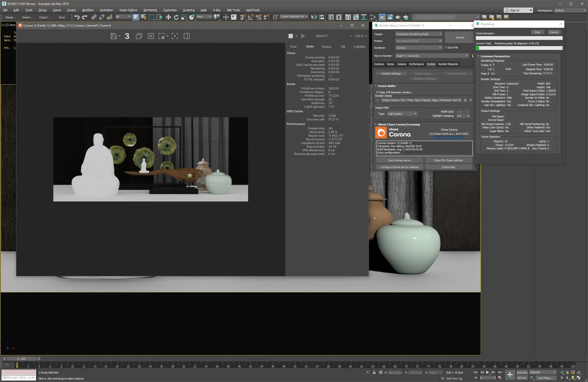
Task: Collapse the Frame Buffer rollout
Action: click(387, 86)
